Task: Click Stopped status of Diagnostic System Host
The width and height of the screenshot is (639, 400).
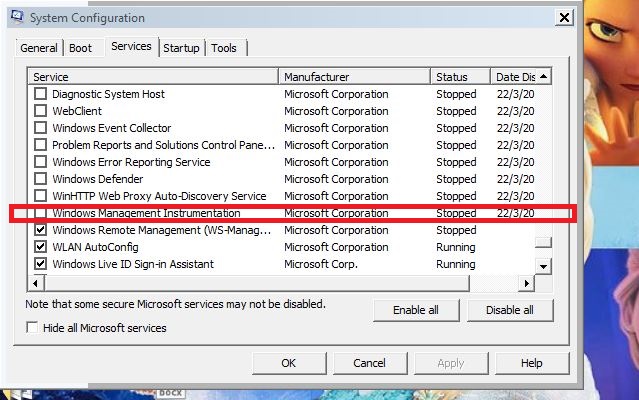Action: (456, 94)
